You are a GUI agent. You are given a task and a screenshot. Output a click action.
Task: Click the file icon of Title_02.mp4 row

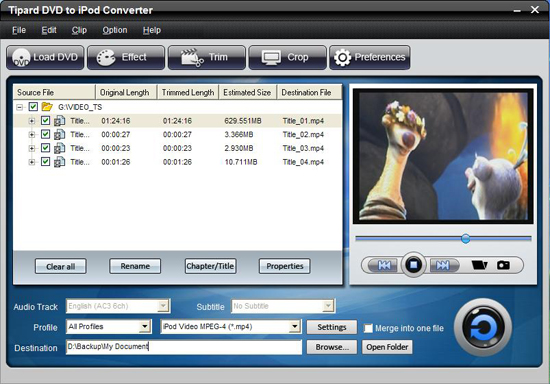point(59,134)
